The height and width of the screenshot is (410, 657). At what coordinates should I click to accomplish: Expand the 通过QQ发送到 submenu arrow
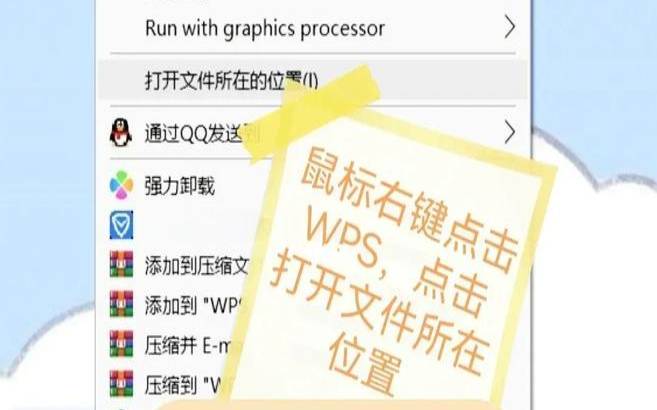click(x=510, y=132)
